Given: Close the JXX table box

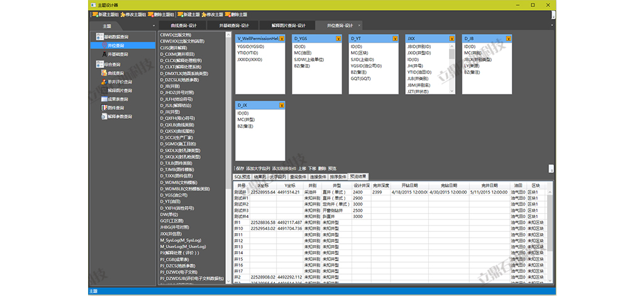Looking at the screenshot, I should [x=452, y=38].
